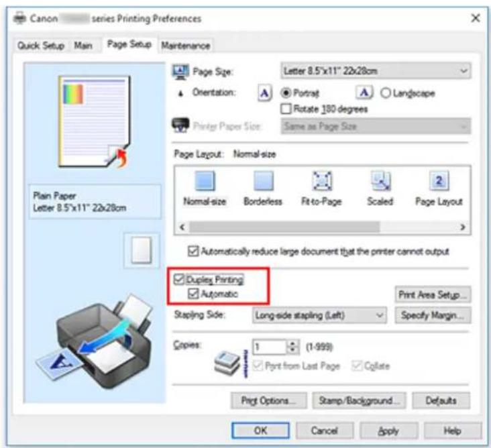Click the layout list right scroll arrow
491x448 pixels.
(x=463, y=227)
